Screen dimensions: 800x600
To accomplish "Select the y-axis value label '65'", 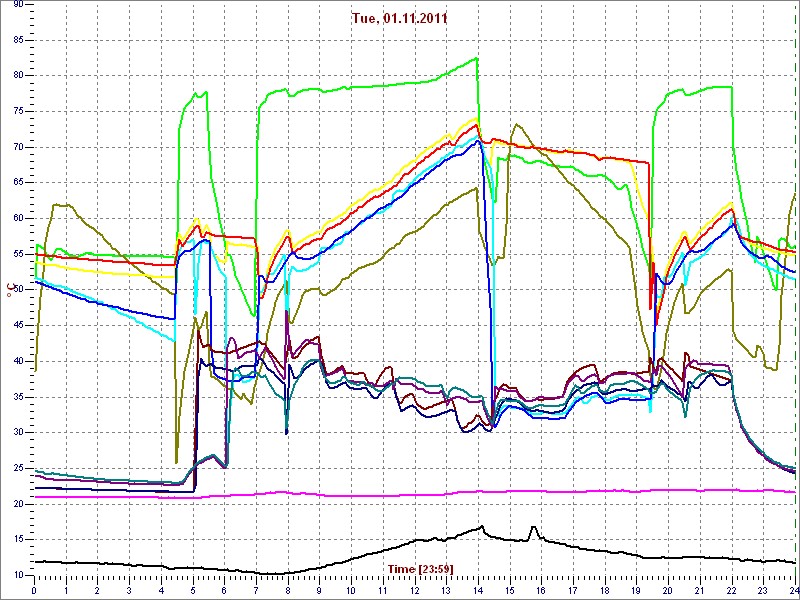I will (x=19, y=183).
